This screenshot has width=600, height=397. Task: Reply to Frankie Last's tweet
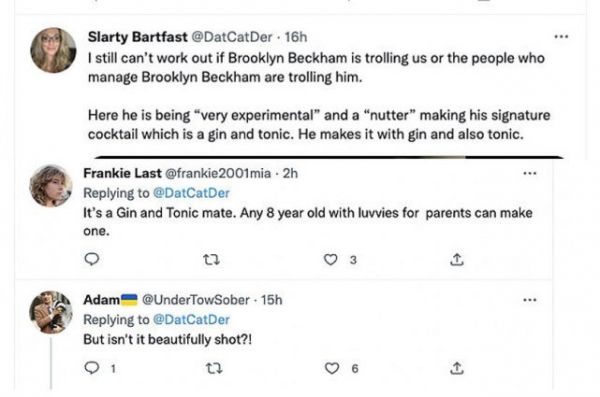(91, 259)
